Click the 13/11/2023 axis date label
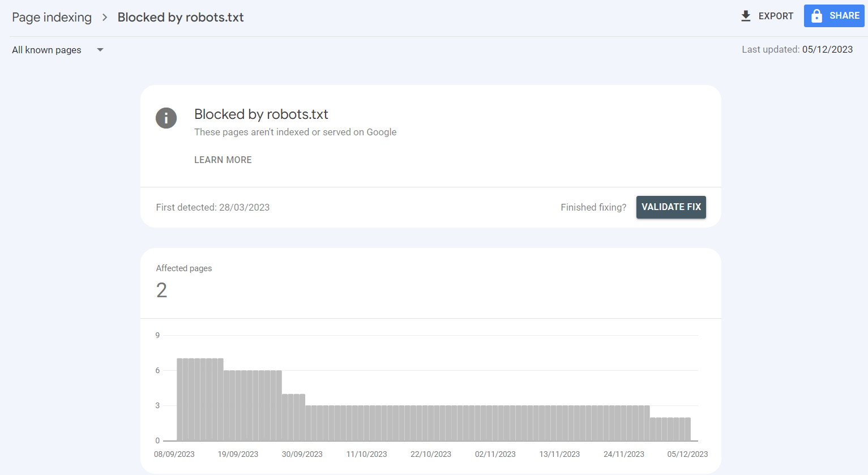The width and height of the screenshot is (868, 475). pos(559,454)
